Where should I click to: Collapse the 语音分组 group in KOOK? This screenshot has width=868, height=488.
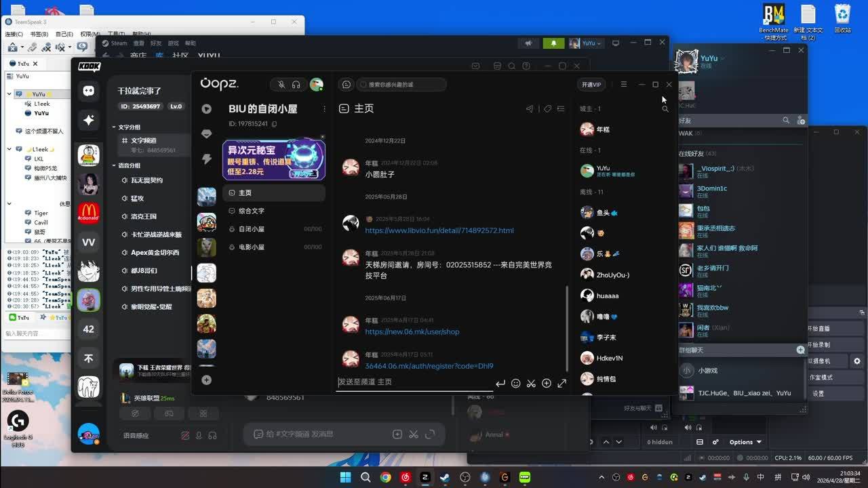pos(114,165)
